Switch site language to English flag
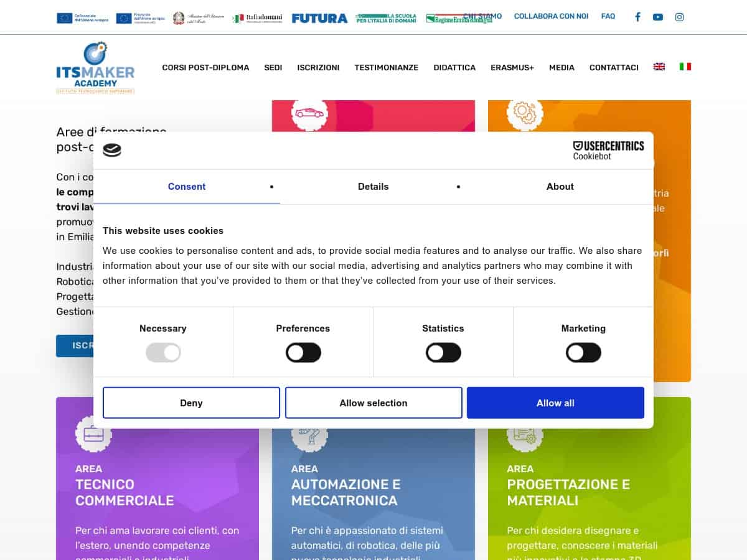Image resolution: width=747 pixels, height=560 pixels. 659,67
